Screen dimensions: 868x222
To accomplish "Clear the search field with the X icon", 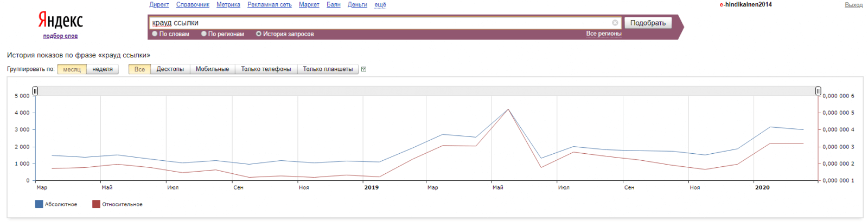I will [x=615, y=23].
